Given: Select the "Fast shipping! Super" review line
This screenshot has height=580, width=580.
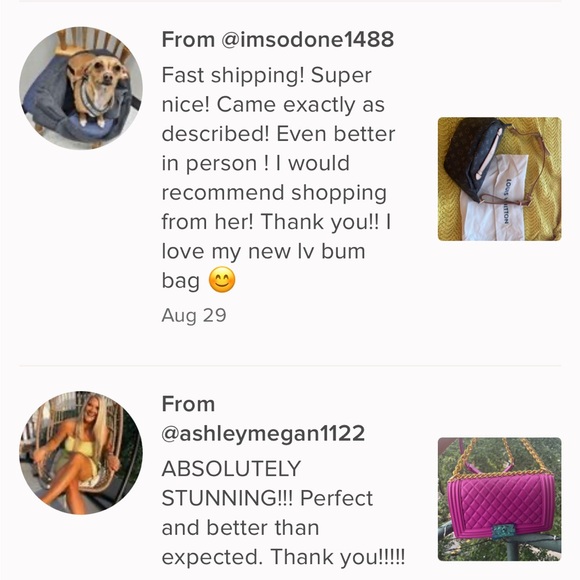Looking at the screenshot, I should [x=266, y=75].
